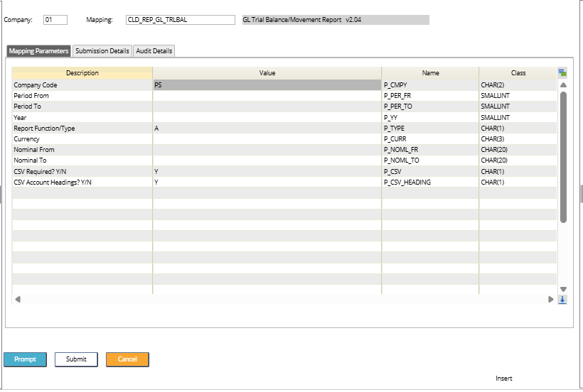Switch to the Audit Details tab

[x=154, y=51]
